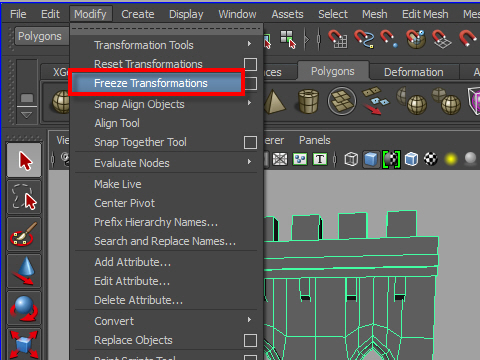Viewport: 480px width, 360px height.
Task: Open Search and Replace Names dialog
Action: click(x=165, y=241)
